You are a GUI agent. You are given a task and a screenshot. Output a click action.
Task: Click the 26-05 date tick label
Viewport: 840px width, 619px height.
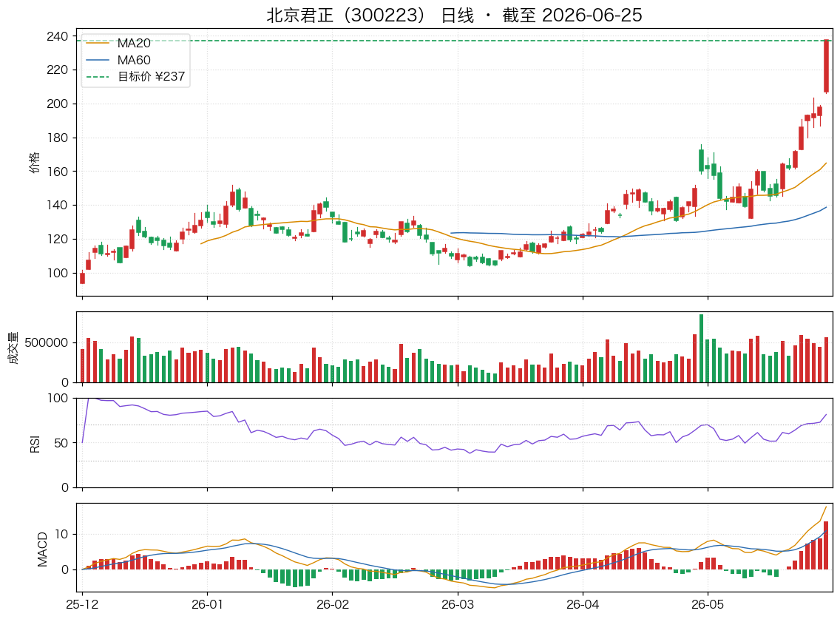click(x=708, y=604)
